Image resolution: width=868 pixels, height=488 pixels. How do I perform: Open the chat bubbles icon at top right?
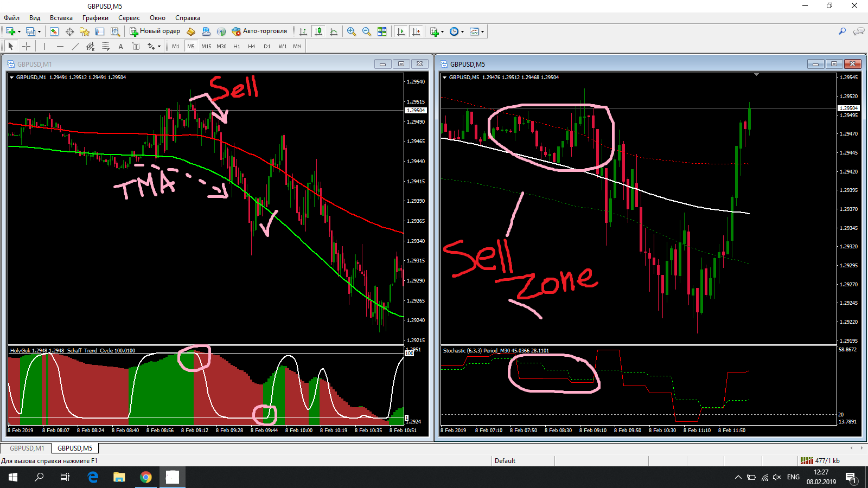tap(859, 31)
